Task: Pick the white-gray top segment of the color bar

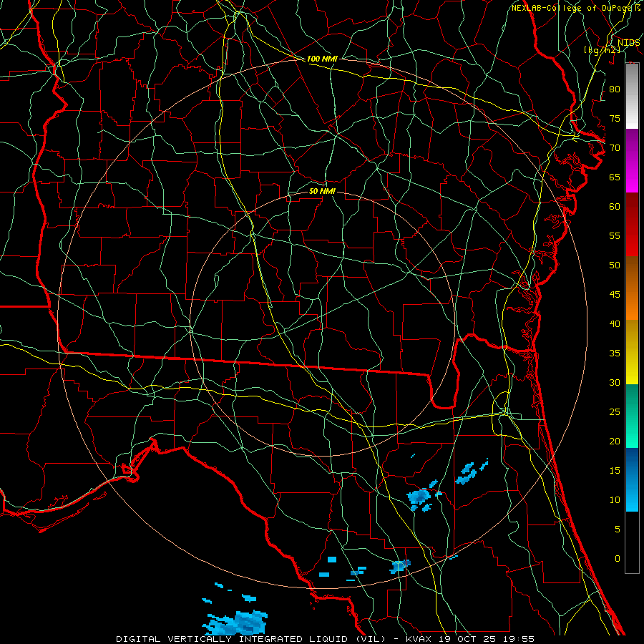Action: click(x=632, y=96)
